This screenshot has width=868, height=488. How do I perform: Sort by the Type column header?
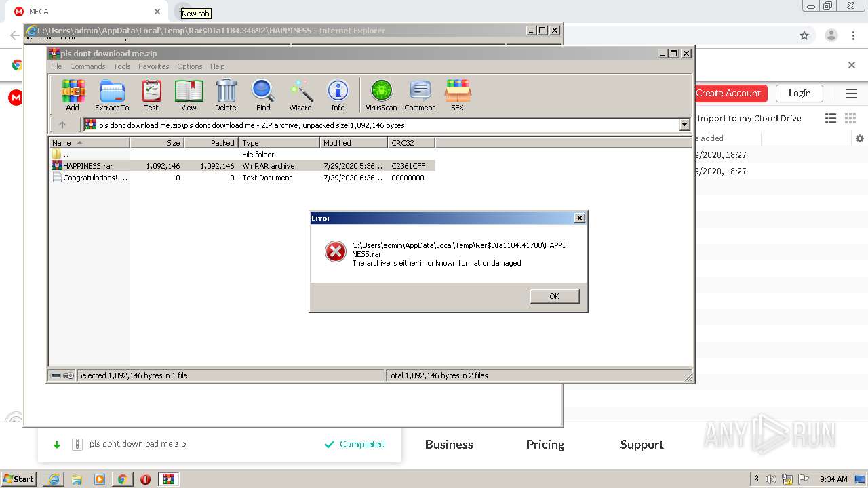(x=279, y=143)
